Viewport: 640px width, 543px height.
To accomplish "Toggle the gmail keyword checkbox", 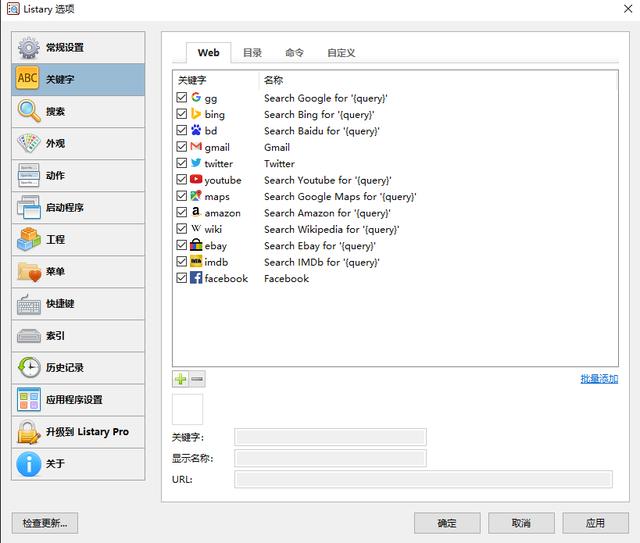I will (x=182, y=146).
